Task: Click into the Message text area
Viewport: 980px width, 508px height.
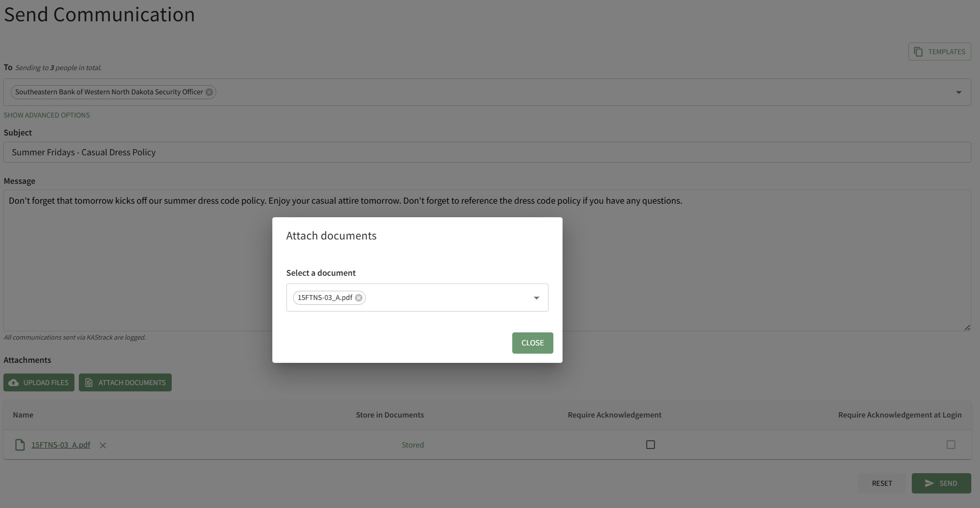Action: pyautogui.click(x=487, y=260)
